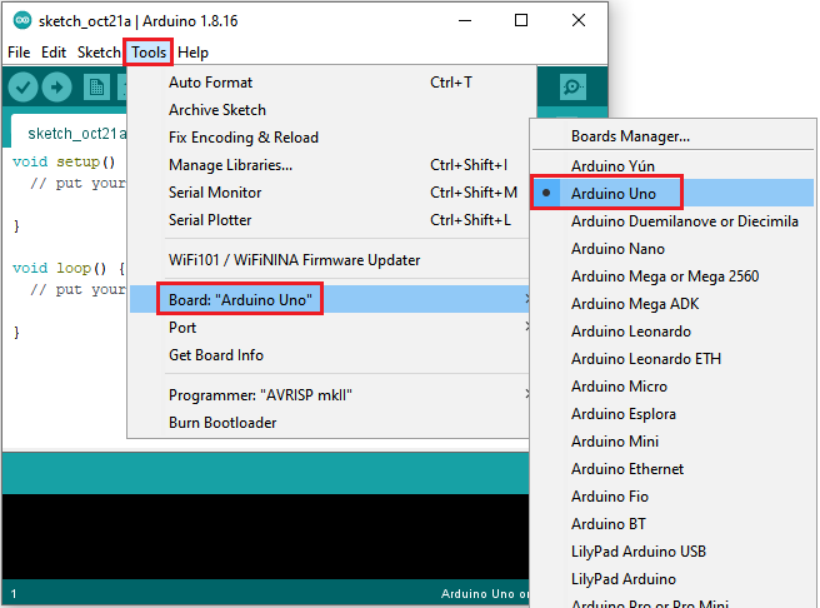Click the Arduino logo in title bar

point(22,20)
